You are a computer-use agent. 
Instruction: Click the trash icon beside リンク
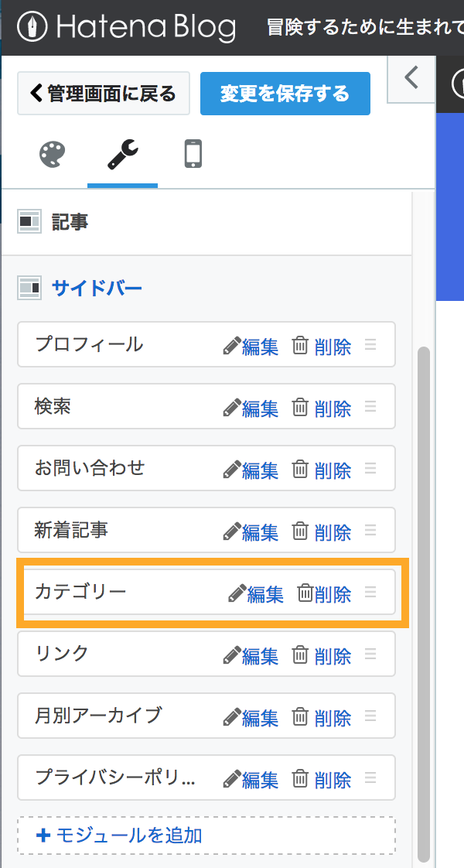(x=300, y=655)
